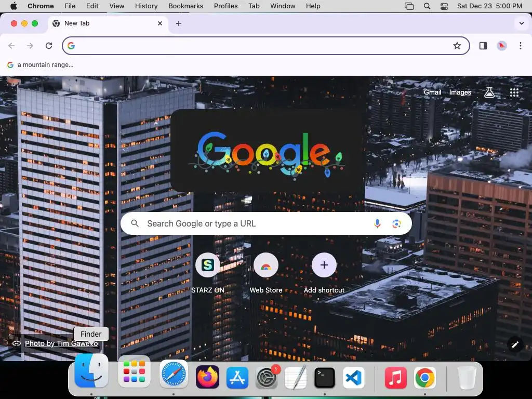This screenshot has width=532, height=399.
Task: Launch Safari from the Dock
Action: tap(174, 374)
